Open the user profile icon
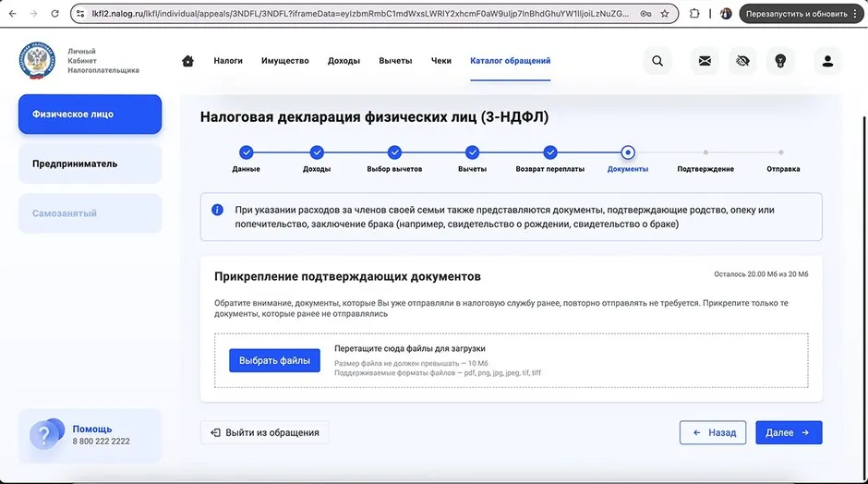This screenshot has width=868, height=484. 827,61
